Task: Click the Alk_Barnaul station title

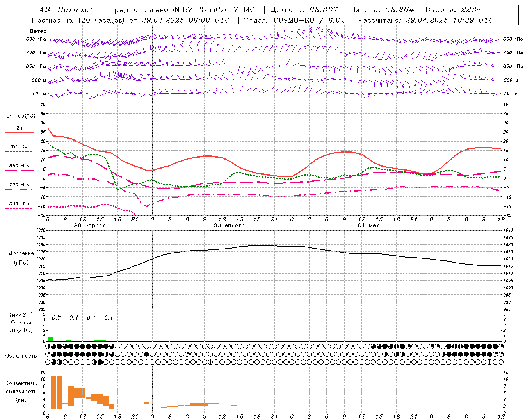Action: 66,10
